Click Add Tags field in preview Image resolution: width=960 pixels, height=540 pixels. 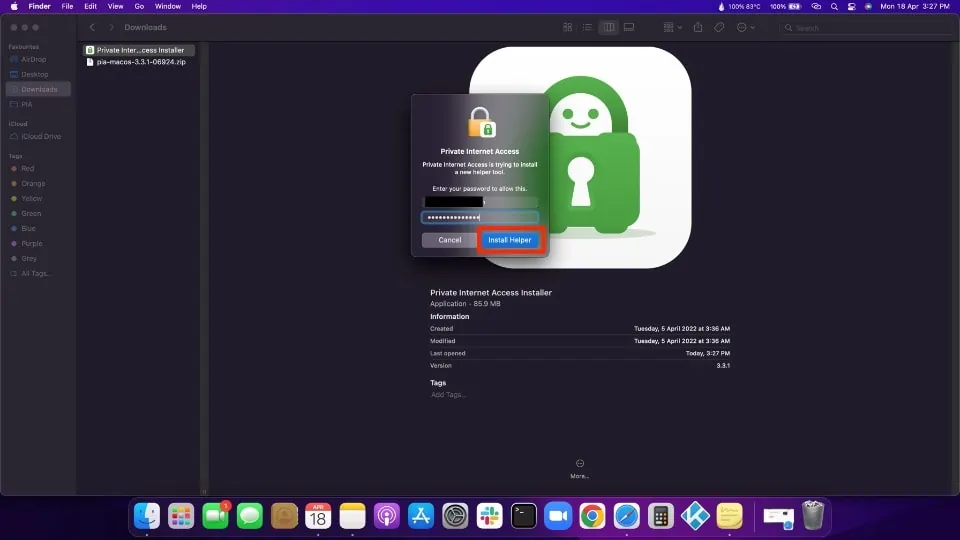click(x=448, y=395)
